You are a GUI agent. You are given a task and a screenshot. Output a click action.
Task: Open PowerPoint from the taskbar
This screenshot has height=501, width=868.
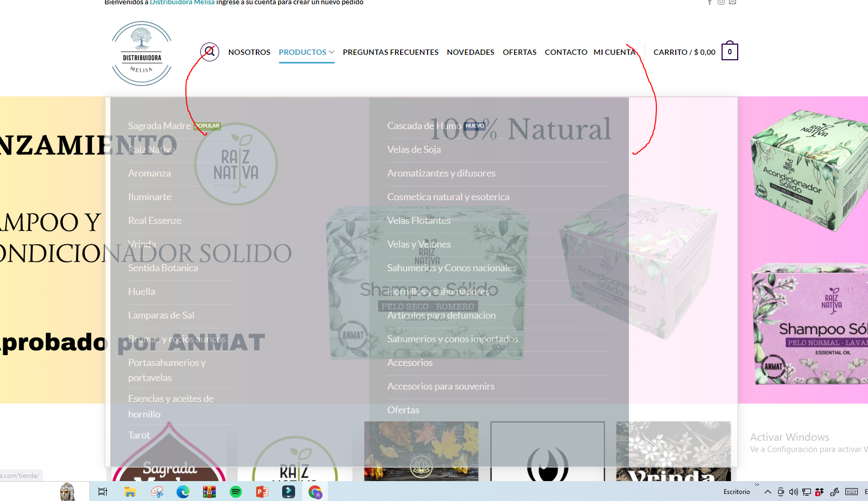click(262, 492)
